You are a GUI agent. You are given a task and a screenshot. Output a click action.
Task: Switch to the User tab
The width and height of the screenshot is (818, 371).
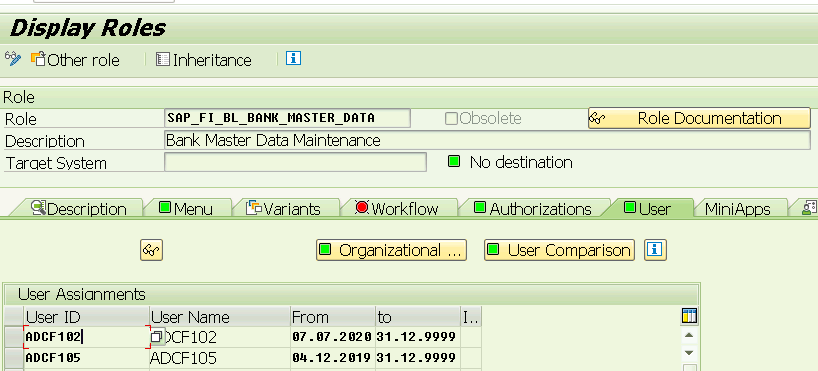(x=648, y=209)
